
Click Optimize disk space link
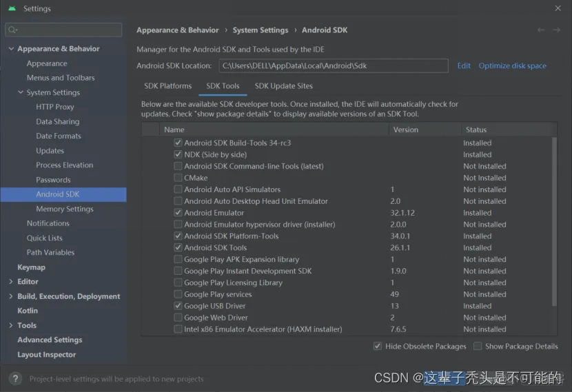tap(512, 65)
